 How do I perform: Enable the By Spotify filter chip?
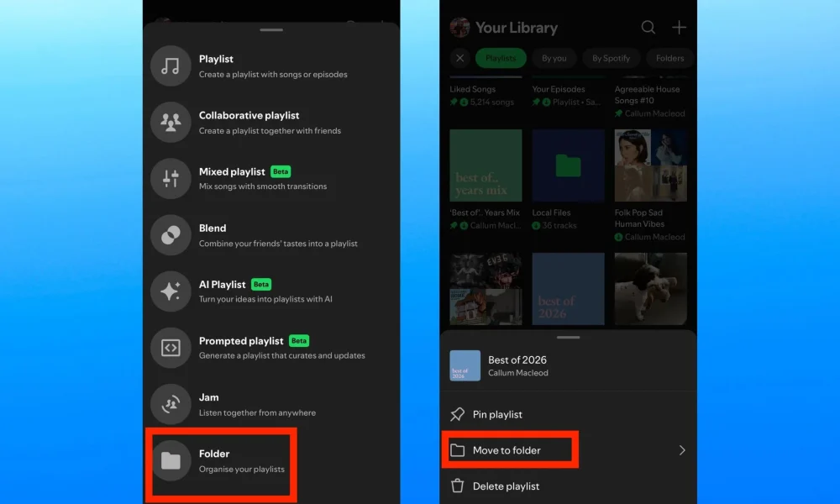611,58
